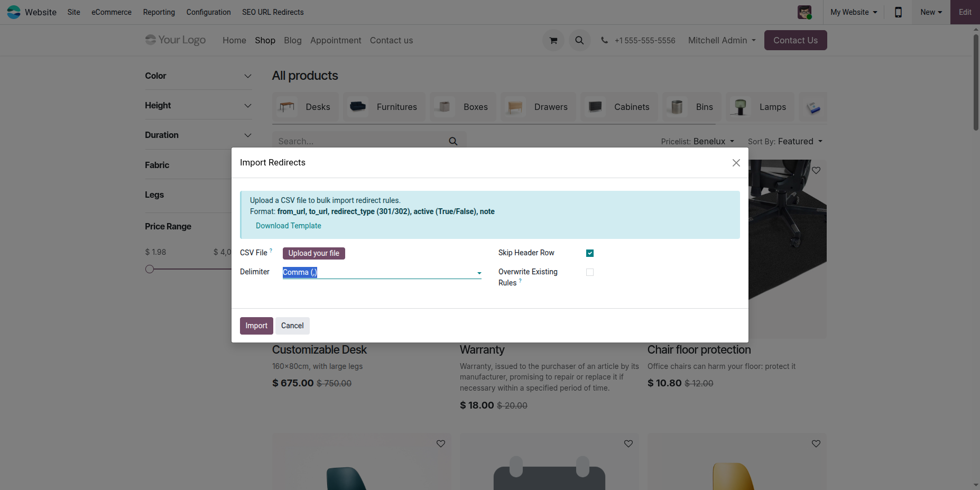Screen dimensions: 980x490
Task: Open the Site menu
Action: coord(74,12)
